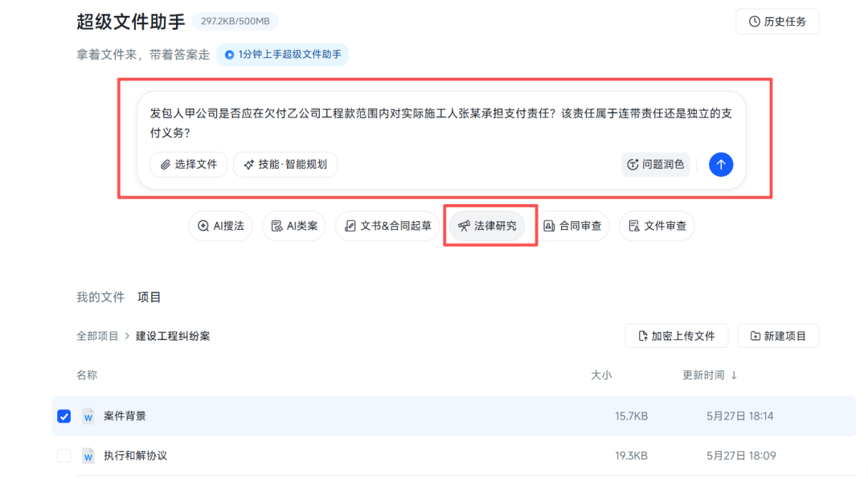Switch to the 我的文件 tab
The height and width of the screenshot is (479, 868).
(x=100, y=297)
